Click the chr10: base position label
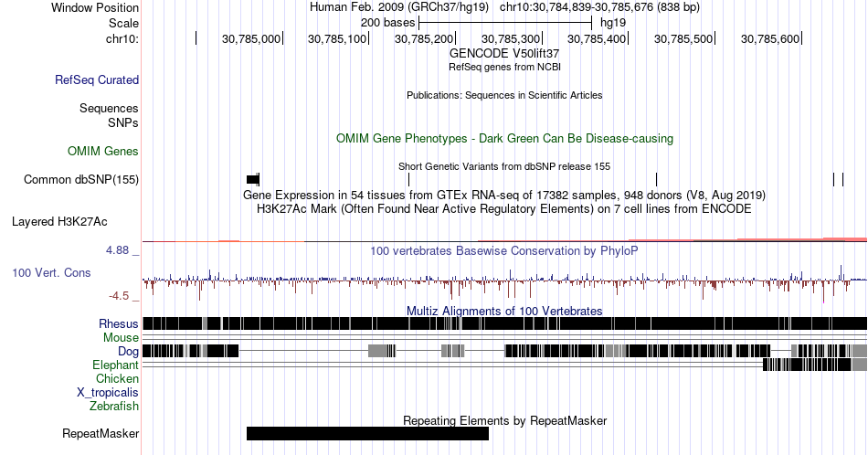 (122, 38)
